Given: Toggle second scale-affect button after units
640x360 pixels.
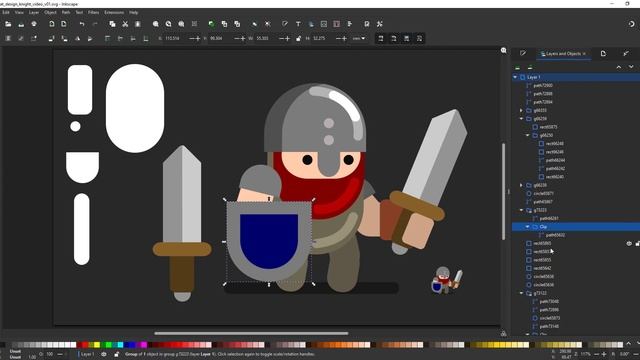Looking at the screenshot, I should click(x=393, y=38).
